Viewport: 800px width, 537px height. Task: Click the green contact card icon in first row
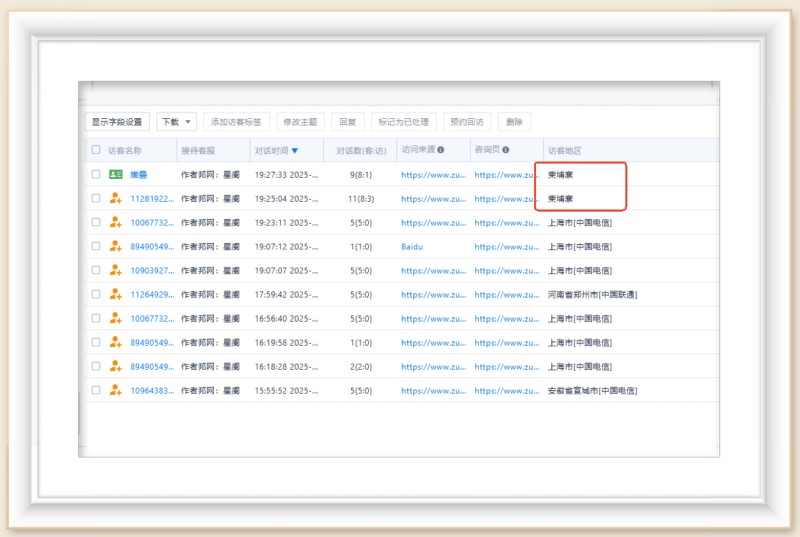115,175
